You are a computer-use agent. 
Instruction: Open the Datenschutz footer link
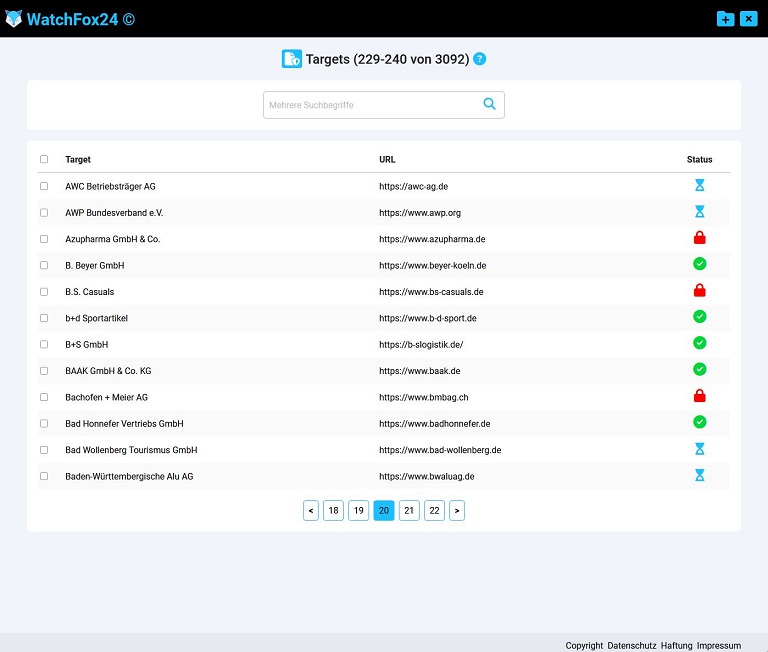click(x=632, y=646)
